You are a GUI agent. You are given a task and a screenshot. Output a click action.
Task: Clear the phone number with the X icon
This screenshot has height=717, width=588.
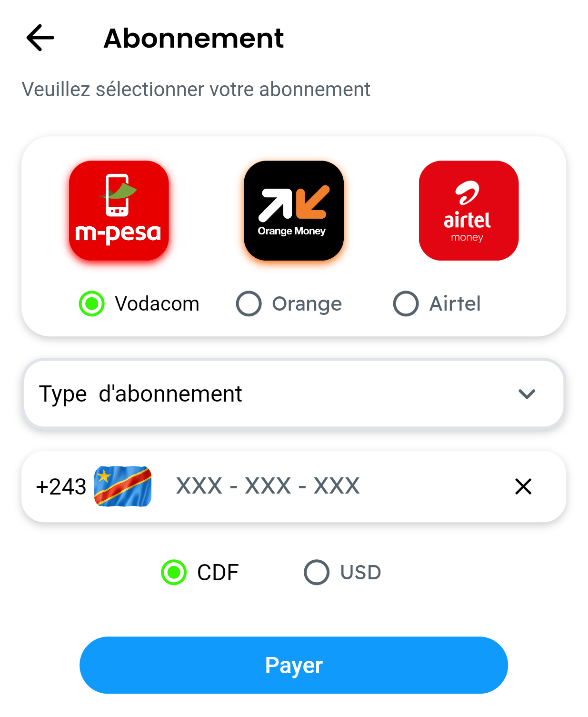[x=523, y=486]
